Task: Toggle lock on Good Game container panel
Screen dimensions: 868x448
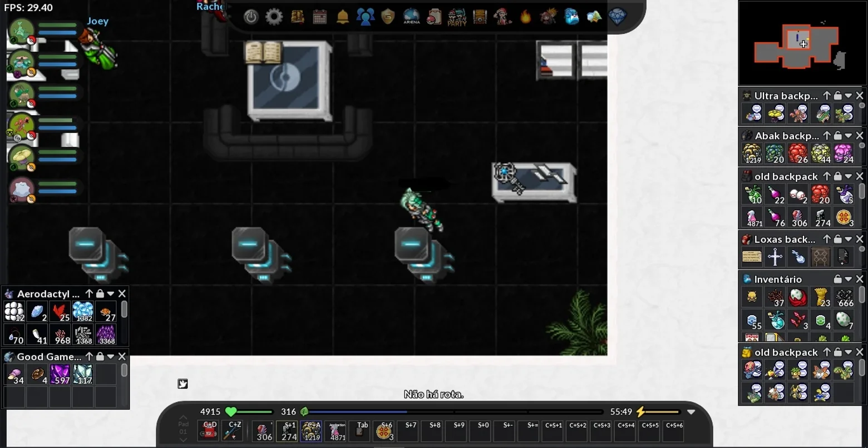Action: tap(100, 356)
